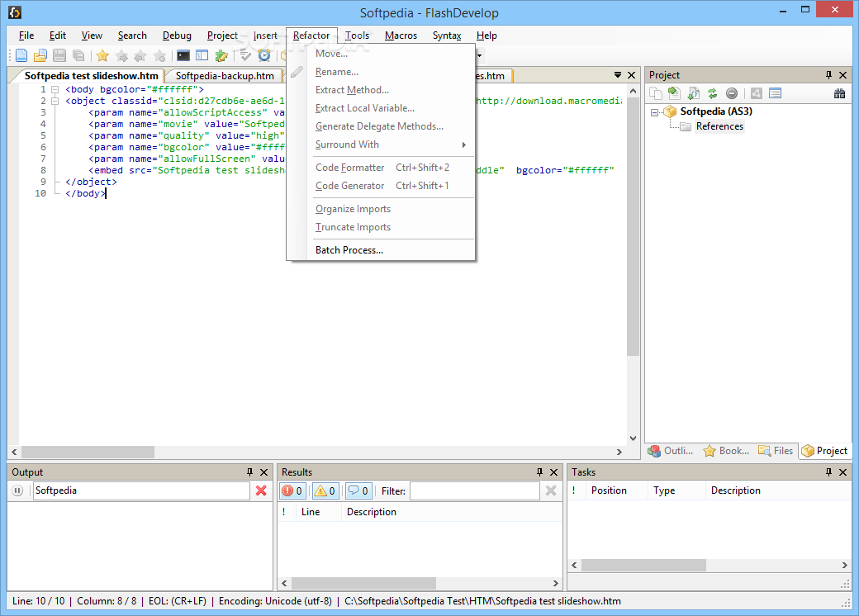Viewport: 859px width, 616px height.
Task: Click the grayed Adobe AIR icon in Project toolbar
Action: point(756,93)
